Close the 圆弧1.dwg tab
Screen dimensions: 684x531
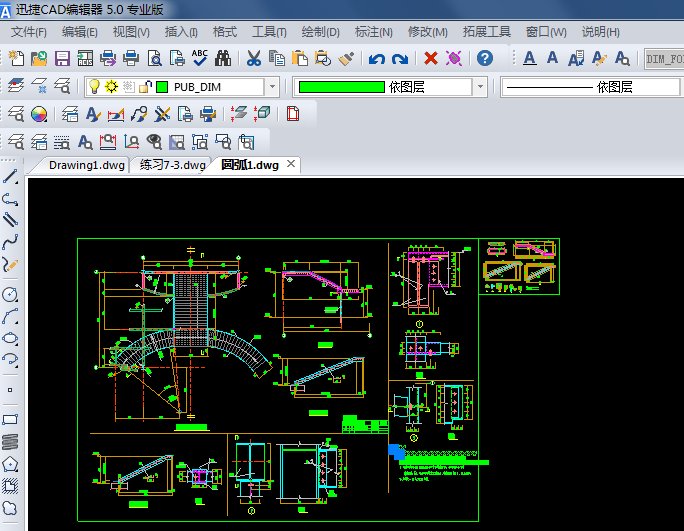tap(291, 164)
